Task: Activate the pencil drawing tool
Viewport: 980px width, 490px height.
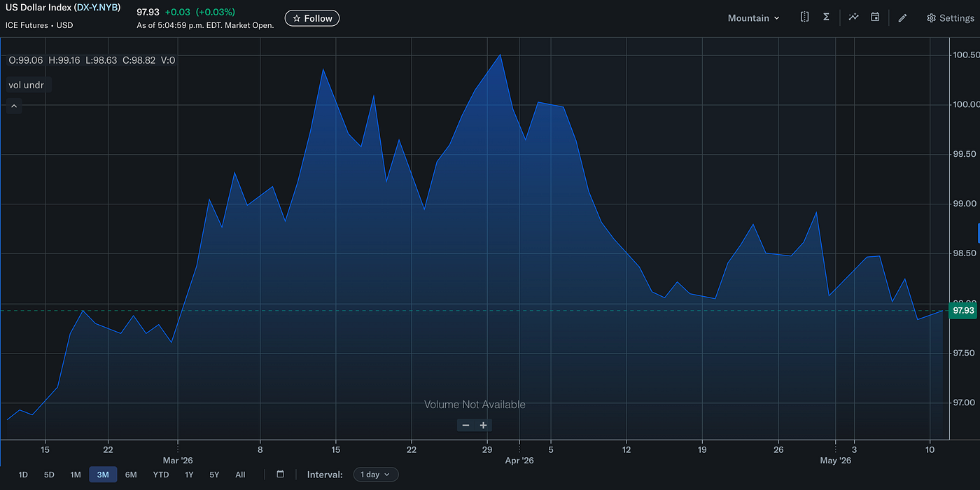Action: (x=902, y=18)
